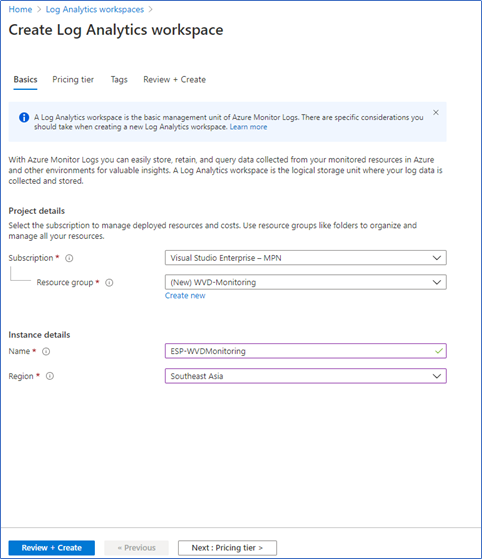This screenshot has width=482, height=559.
Task: Click the Create new resource group link
Action: [x=185, y=296]
